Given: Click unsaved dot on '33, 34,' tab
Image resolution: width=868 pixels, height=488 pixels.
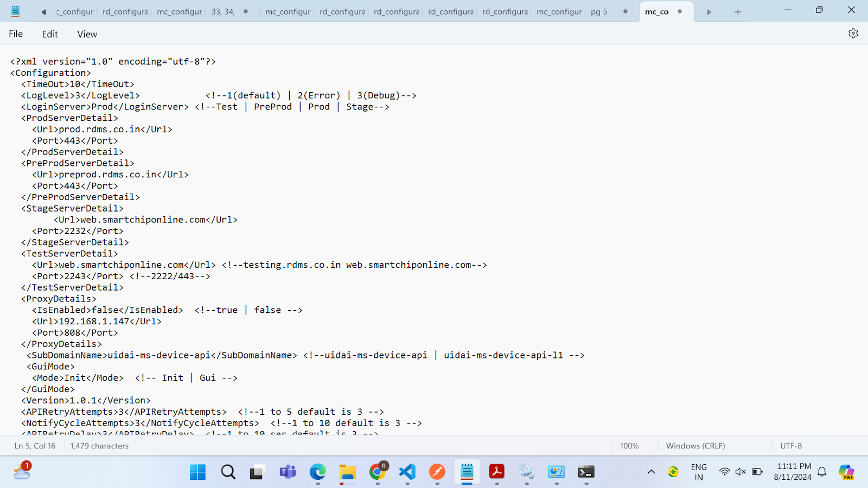Looking at the screenshot, I should (246, 11).
